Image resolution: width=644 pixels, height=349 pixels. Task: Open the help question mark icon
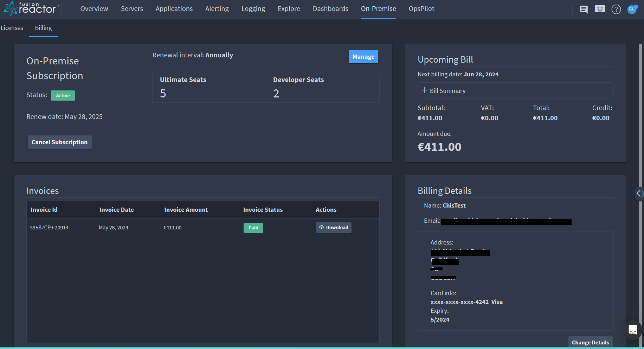click(x=616, y=9)
